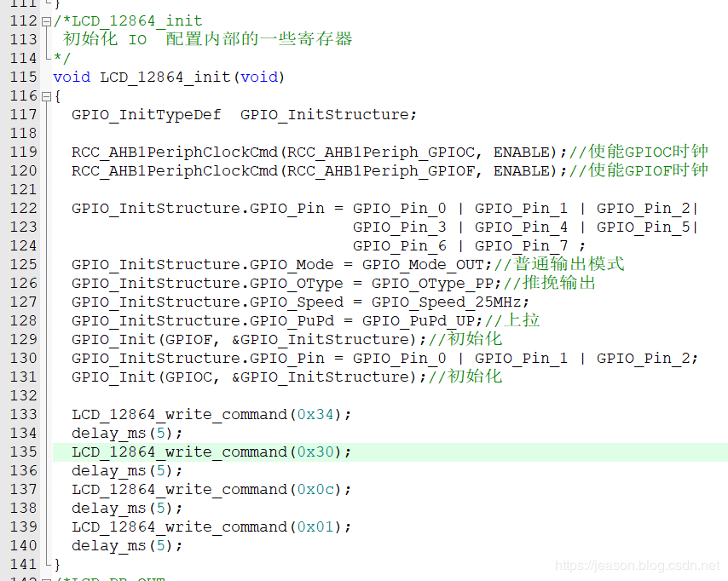Click the GPIO_InitTypeDef type name
Screen dimensions: 728x581
pos(146,114)
